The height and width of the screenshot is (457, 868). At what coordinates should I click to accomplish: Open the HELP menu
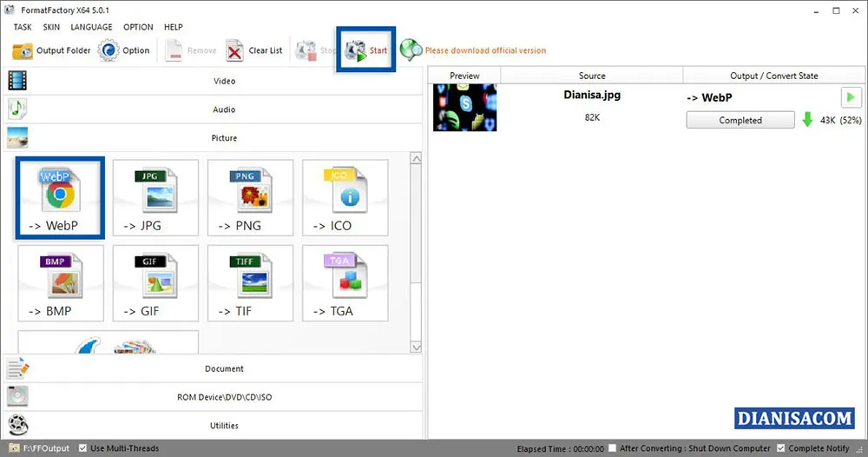coord(174,27)
